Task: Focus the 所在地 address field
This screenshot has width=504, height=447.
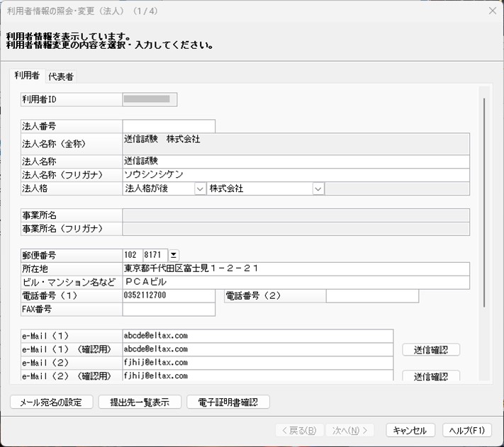Action: click(296, 268)
